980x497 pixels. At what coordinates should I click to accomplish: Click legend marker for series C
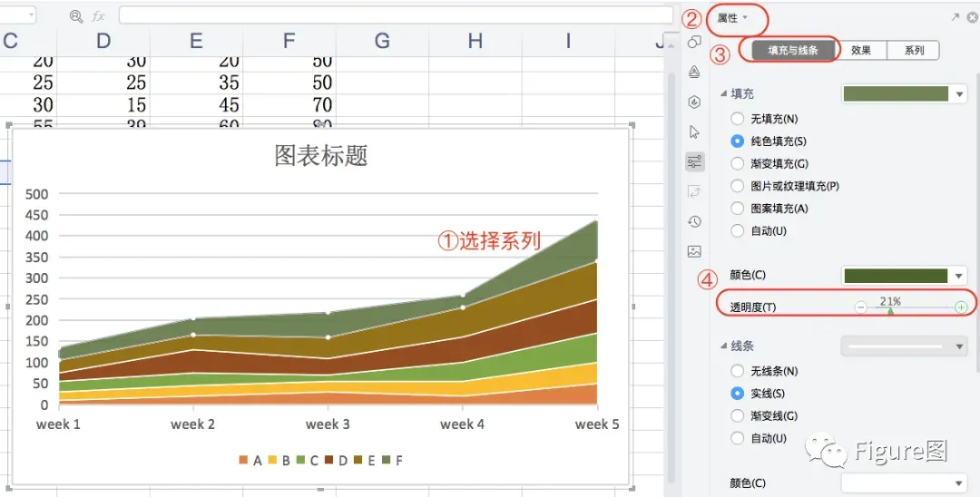300,460
